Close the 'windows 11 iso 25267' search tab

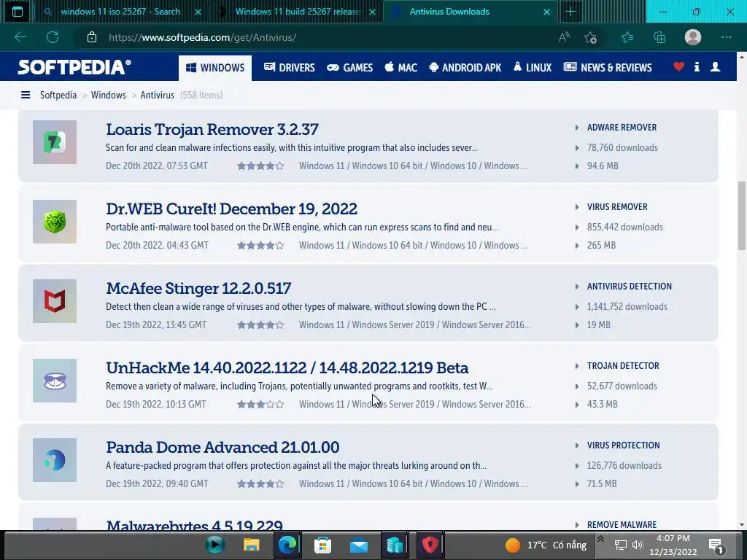[198, 12]
